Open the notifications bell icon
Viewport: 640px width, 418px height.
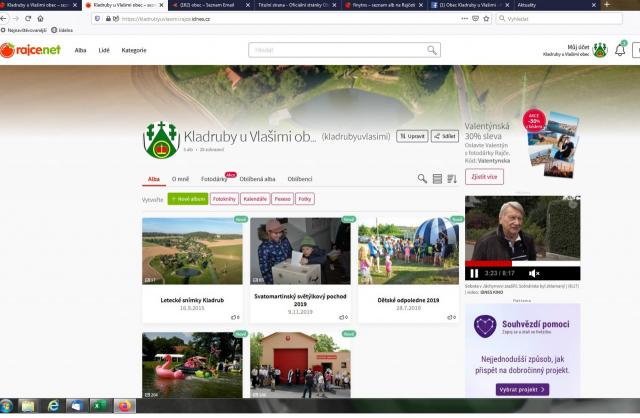coord(619,49)
